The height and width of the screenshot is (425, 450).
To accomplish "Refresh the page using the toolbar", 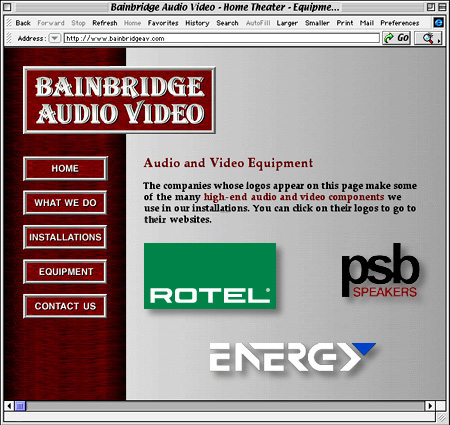I will pos(105,23).
